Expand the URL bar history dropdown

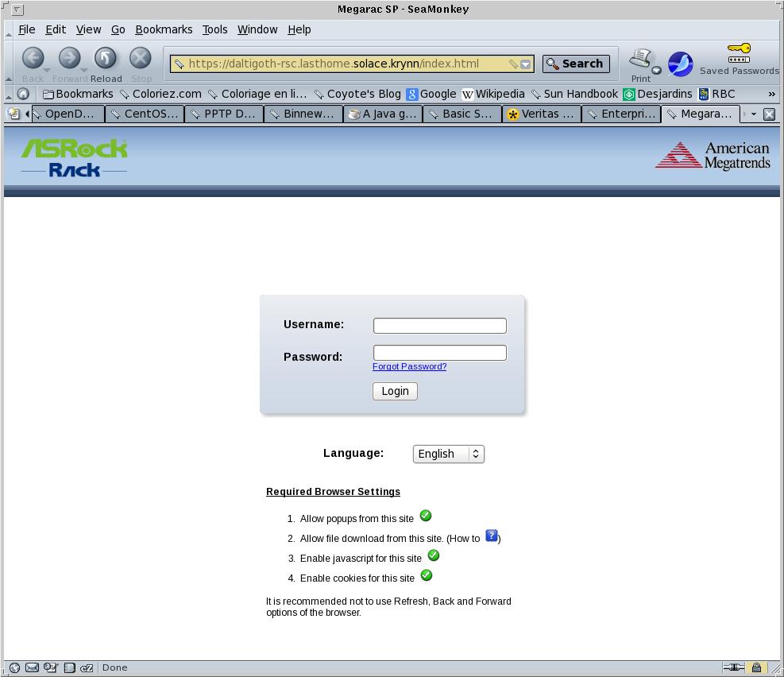pos(526,64)
